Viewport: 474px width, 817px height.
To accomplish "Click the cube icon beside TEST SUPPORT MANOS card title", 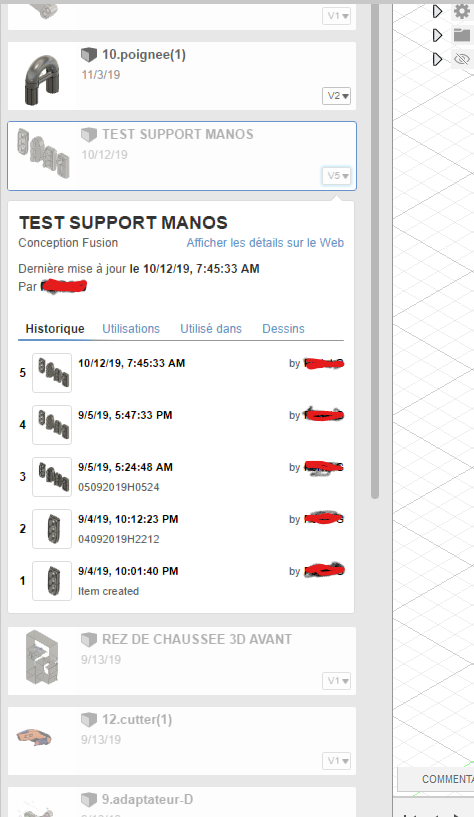I will click(89, 134).
